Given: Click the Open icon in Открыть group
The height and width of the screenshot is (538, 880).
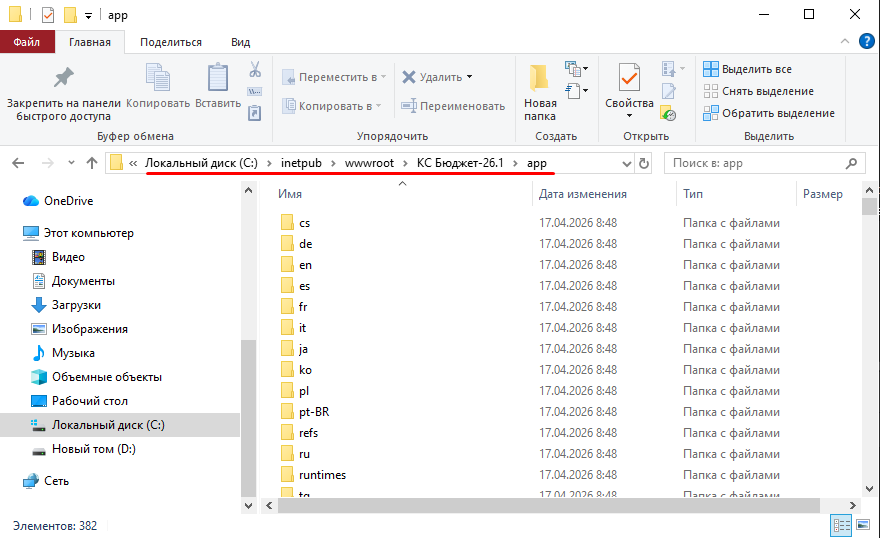Looking at the screenshot, I should [668, 69].
